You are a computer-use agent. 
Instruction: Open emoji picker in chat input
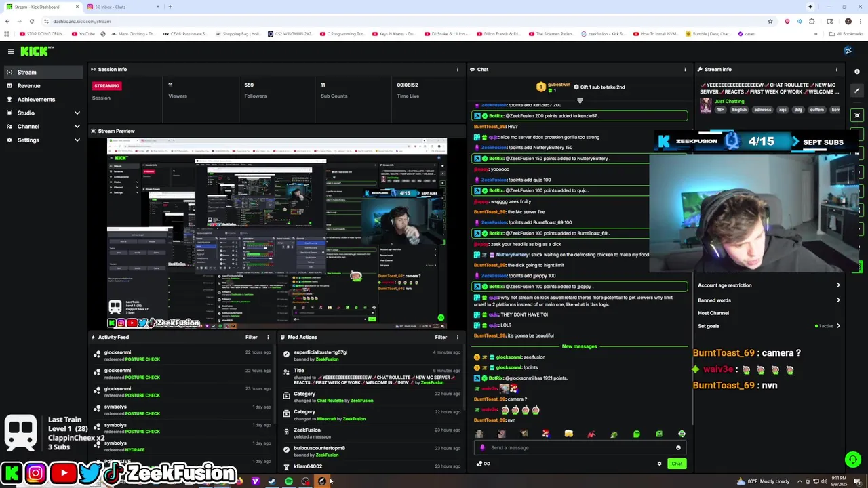[678, 447]
